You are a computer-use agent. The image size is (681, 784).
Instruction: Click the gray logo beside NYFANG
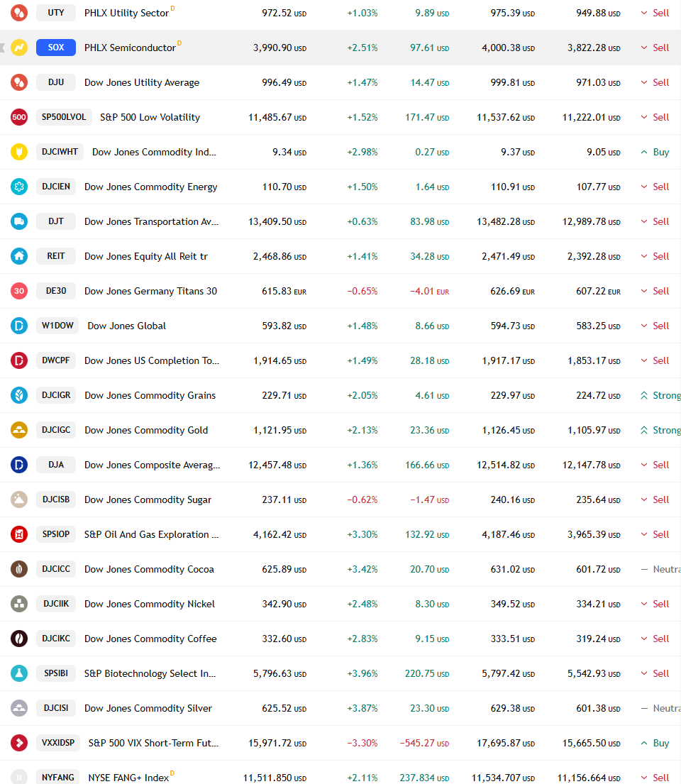[19, 777]
